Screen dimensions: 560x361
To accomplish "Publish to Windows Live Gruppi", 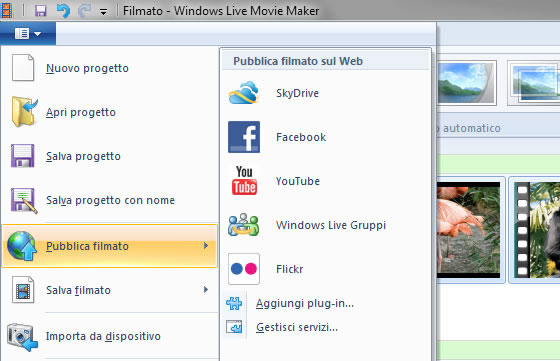I will tap(326, 225).
